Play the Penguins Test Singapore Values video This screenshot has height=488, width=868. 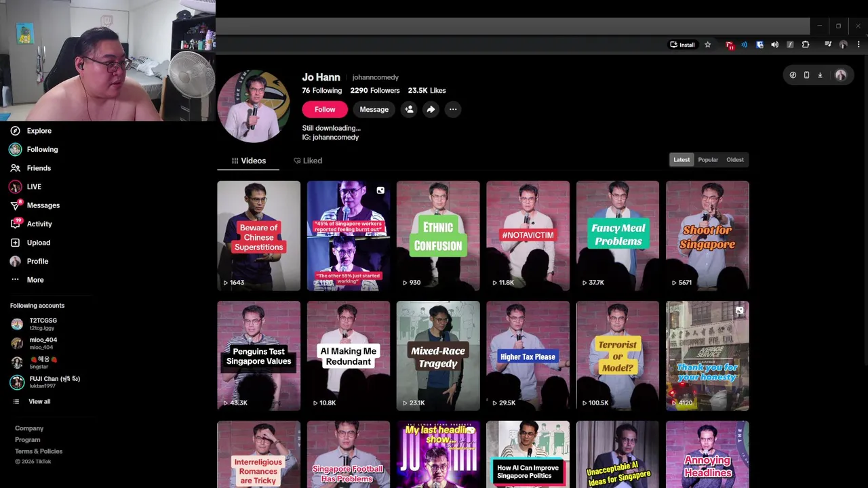[258, 356]
